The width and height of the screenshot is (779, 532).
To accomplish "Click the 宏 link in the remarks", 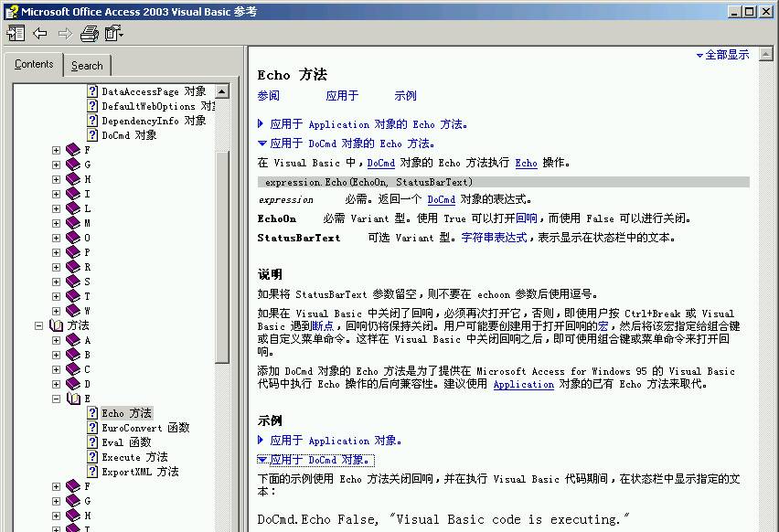I will [603, 325].
